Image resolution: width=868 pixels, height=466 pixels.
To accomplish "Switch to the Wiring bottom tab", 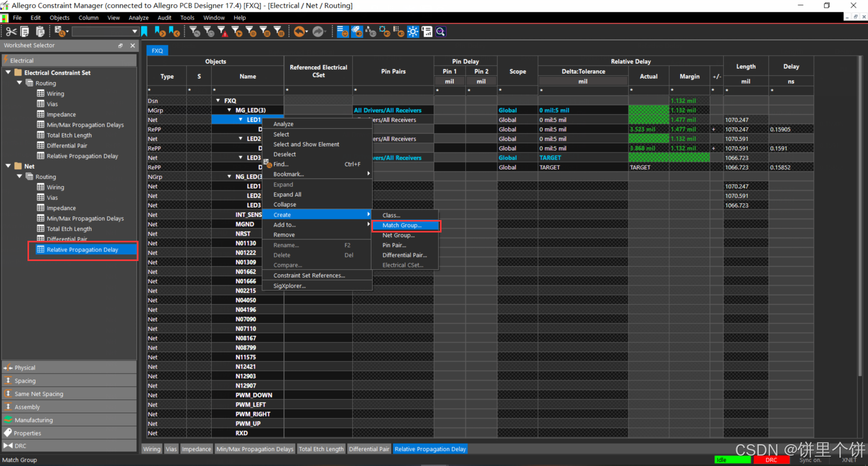I will (152, 449).
